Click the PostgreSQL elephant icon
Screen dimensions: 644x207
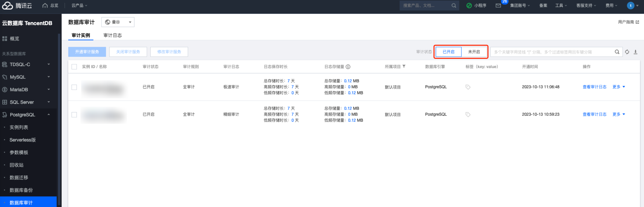pyautogui.click(x=4, y=115)
